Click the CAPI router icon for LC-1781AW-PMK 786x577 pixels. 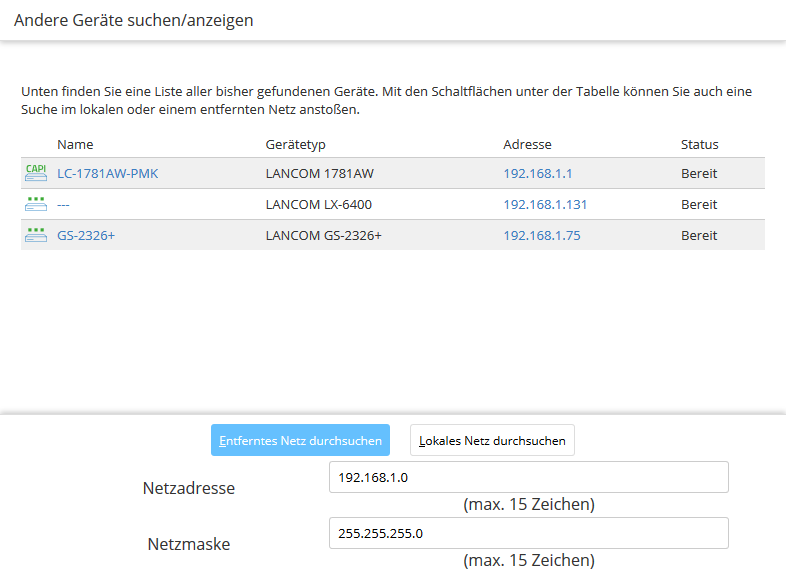point(36,173)
